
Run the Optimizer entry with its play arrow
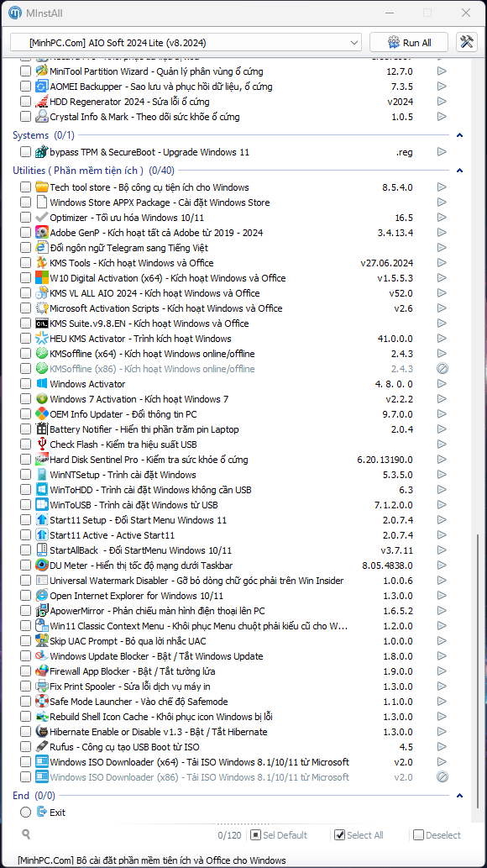pyautogui.click(x=442, y=218)
